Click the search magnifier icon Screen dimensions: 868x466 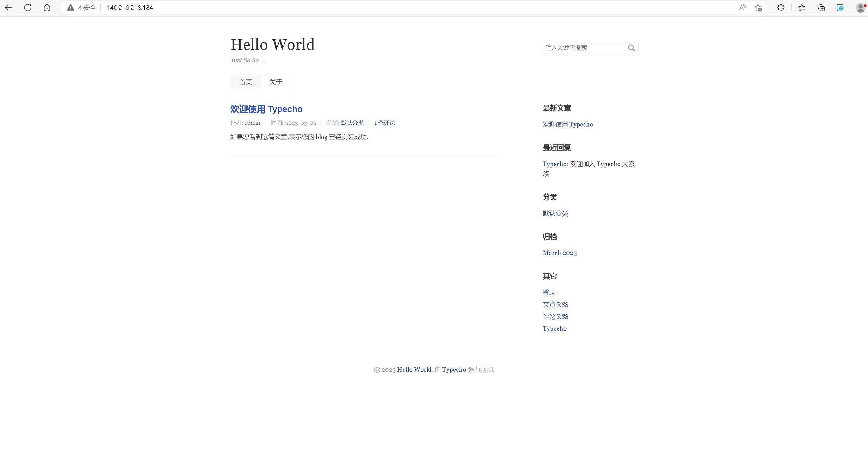coord(631,48)
